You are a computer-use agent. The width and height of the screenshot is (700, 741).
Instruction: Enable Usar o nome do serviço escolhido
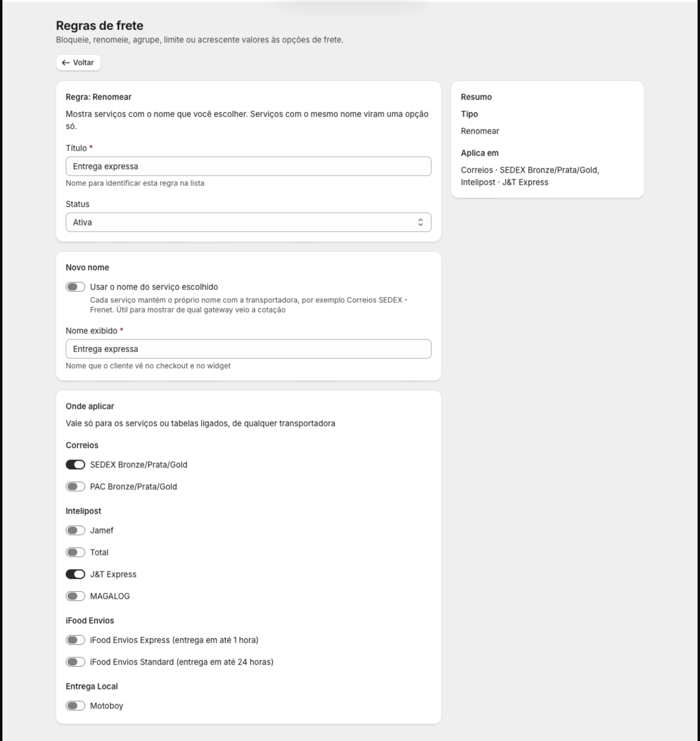click(x=75, y=287)
